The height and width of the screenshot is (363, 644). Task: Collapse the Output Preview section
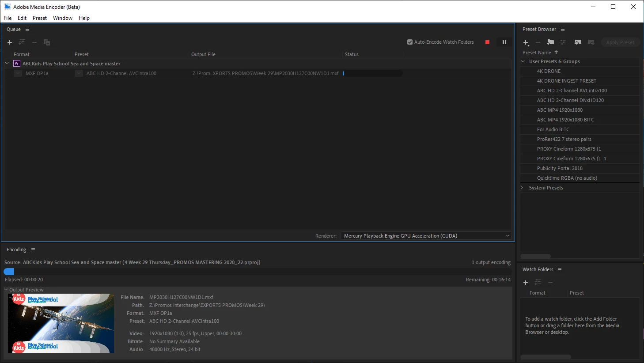coord(6,290)
